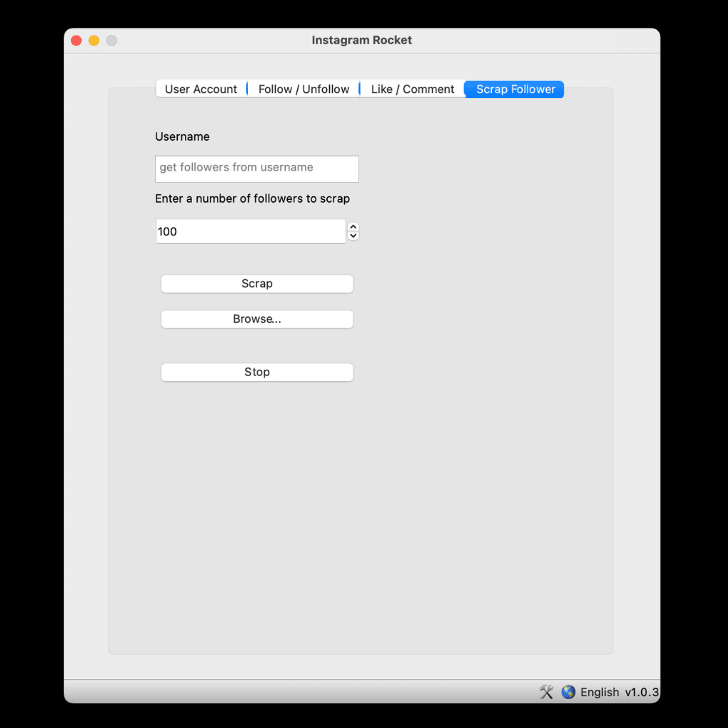Image resolution: width=728 pixels, height=728 pixels.
Task: Close the window with the red button
Action: pos(76,41)
